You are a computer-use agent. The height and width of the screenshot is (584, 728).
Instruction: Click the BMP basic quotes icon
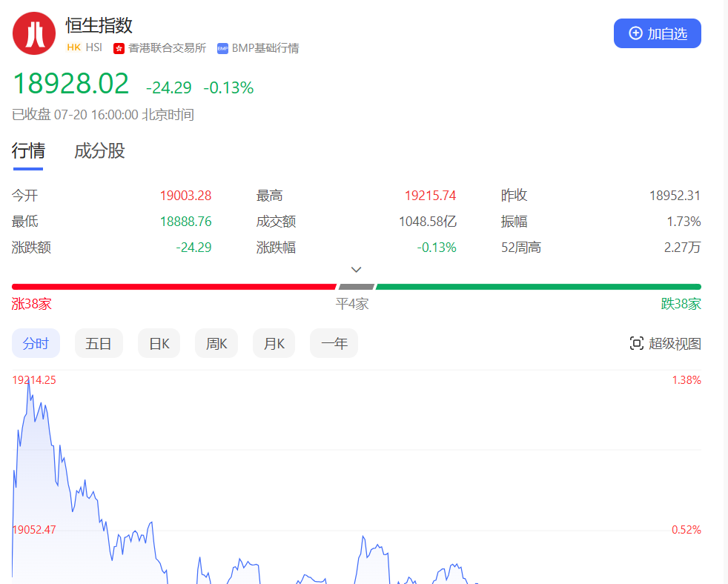pyautogui.click(x=223, y=48)
